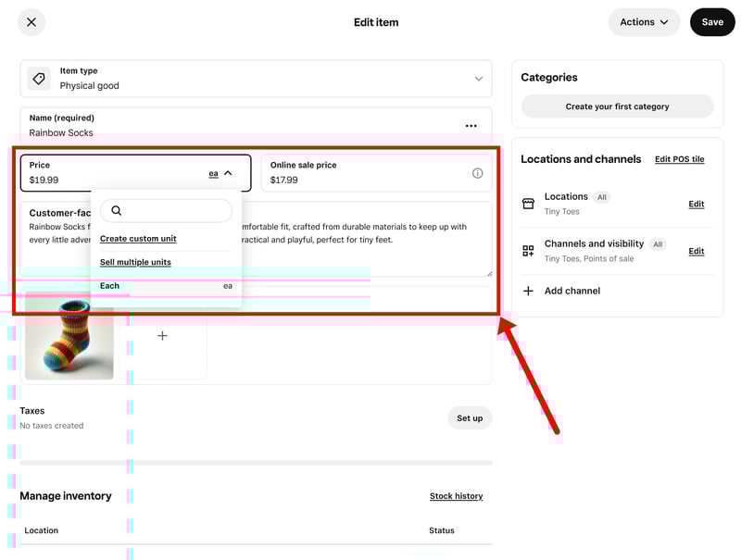Click the plus tile to add image
This screenshot has width=741, height=560.
tap(162, 336)
